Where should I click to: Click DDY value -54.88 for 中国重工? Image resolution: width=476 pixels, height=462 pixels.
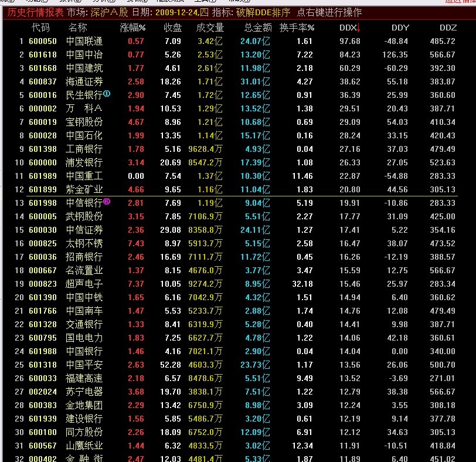click(396, 176)
